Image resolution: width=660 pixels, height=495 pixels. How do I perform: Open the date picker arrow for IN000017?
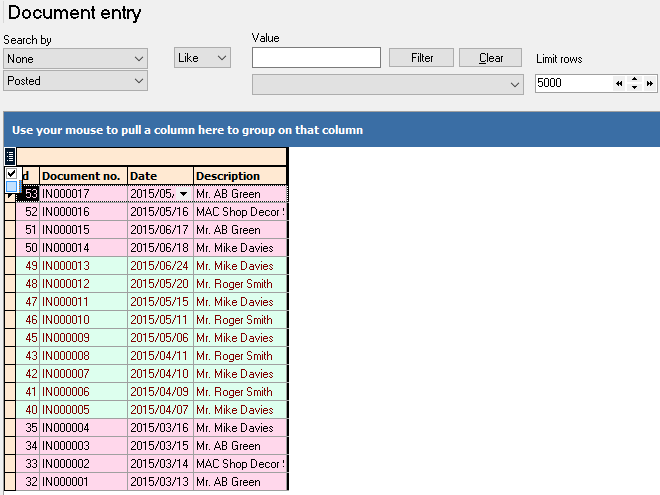click(183, 194)
